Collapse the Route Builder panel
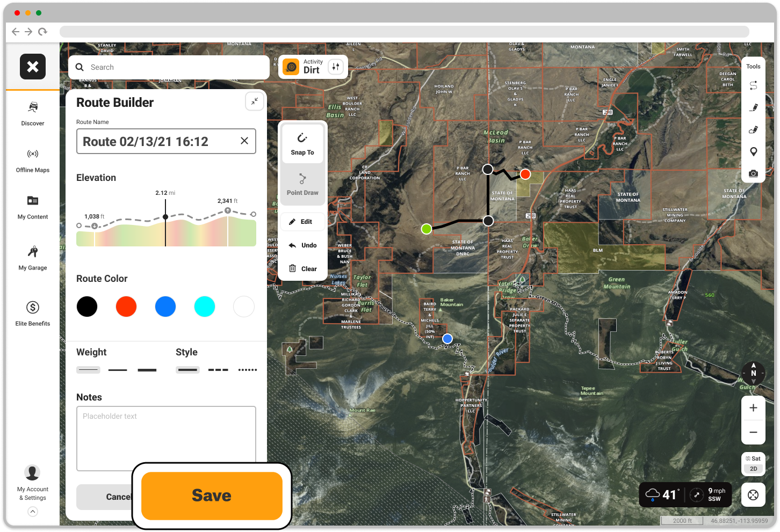The width and height of the screenshot is (780, 532). tap(255, 101)
